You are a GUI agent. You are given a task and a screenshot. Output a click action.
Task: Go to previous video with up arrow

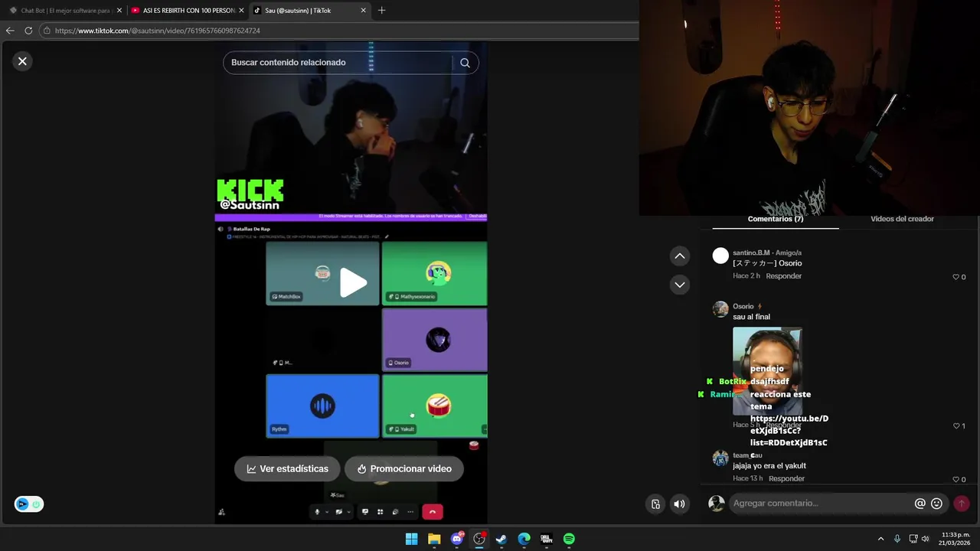pos(680,256)
